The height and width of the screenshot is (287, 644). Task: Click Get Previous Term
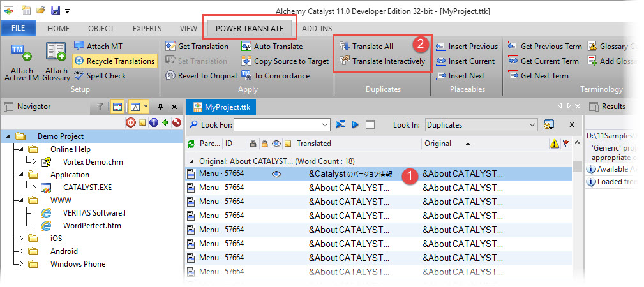pyautogui.click(x=545, y=47)
